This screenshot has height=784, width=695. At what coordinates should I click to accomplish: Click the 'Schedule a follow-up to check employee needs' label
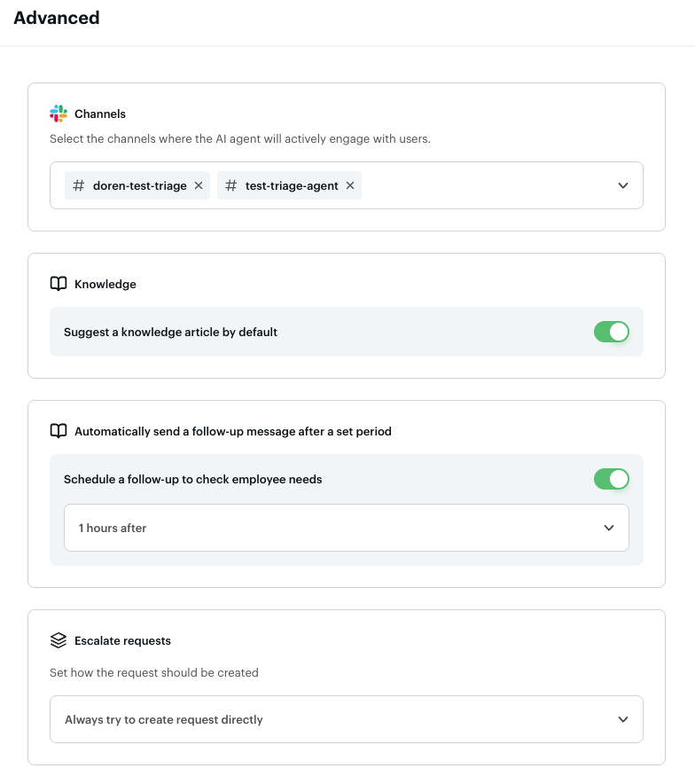click(x=192, y=479)
